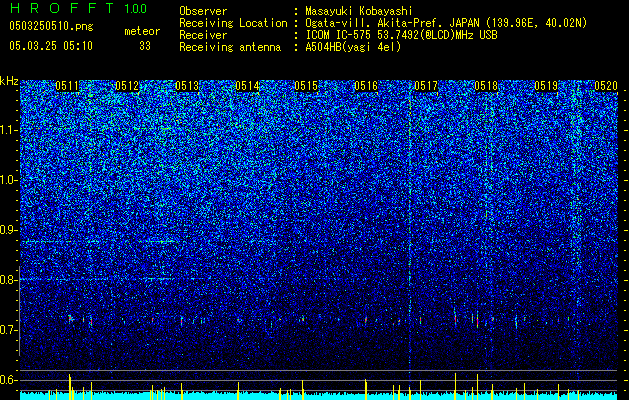629x400 pixels.
Task: Click the 0518 time marker
Action: point(486,86)
